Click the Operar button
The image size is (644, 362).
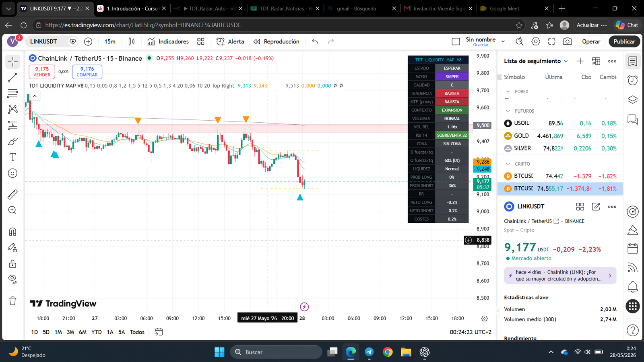[591, 41]
